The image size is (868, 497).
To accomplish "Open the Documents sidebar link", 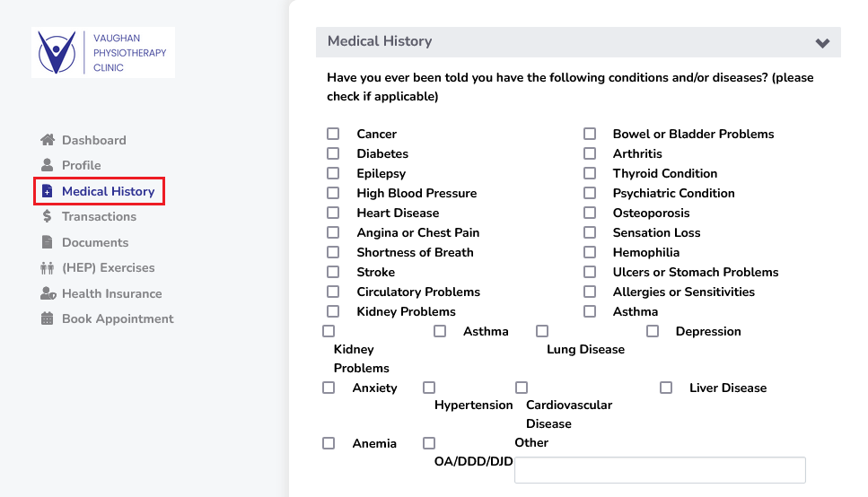I will click(x=95, y=242).
